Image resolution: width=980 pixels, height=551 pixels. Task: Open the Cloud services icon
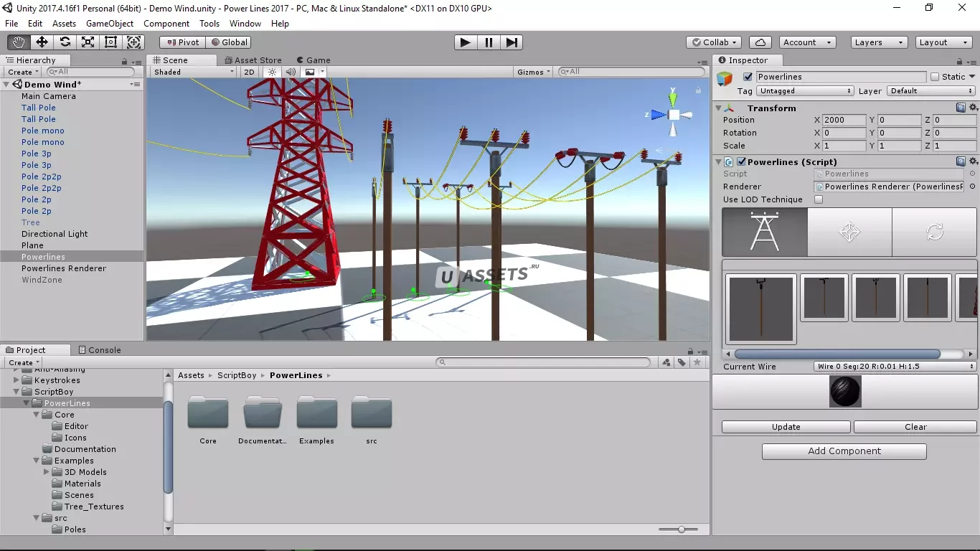point(760,42)
